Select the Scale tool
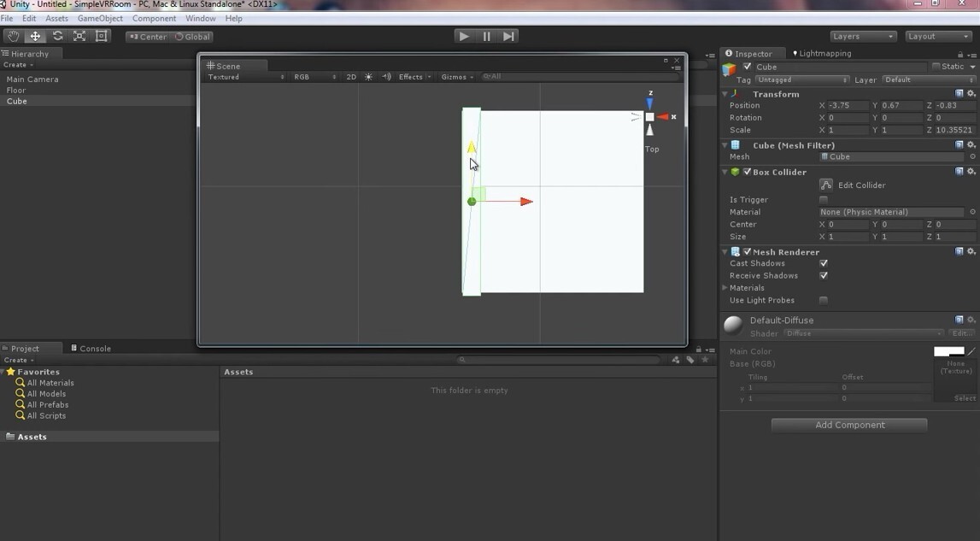The image size is (980, 541). coord(79,36)
